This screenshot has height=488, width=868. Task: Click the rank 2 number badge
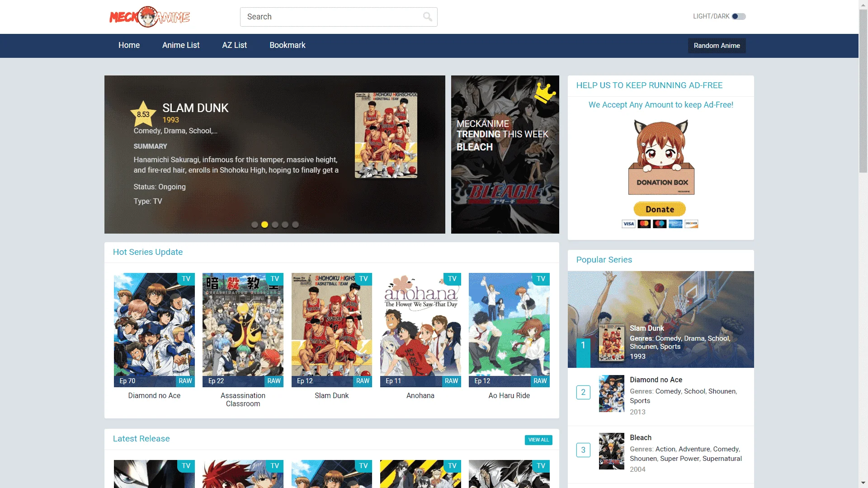click(x=583, y=392)
